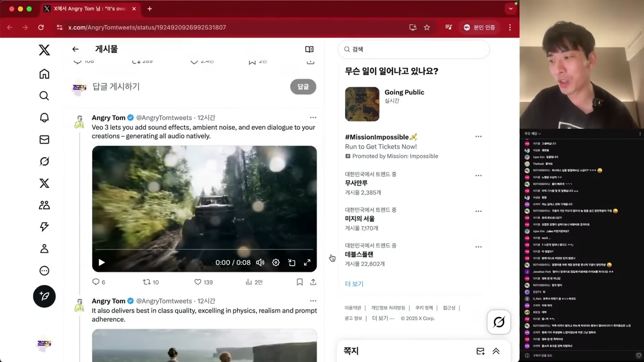This screenshot has width=644, height=362.
Task: Open 데블스플랜 trending topic
Action: pyautogui.click(x=359, y=254)
